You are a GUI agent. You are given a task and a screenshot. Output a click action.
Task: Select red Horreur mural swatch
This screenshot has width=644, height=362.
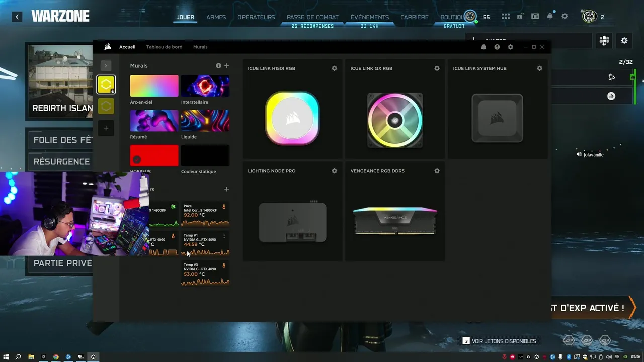pos(154,155)
